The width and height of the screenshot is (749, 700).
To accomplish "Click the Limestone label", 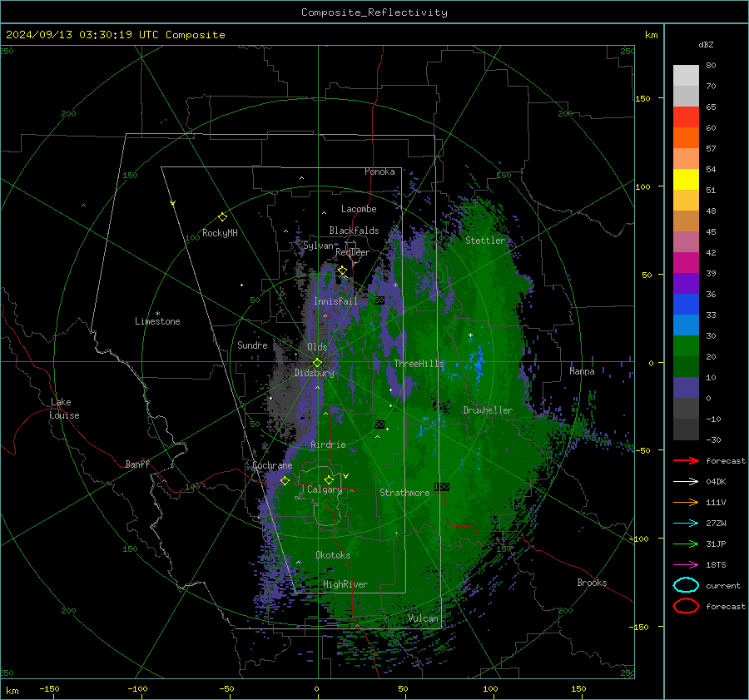I will tap(157, 321).
